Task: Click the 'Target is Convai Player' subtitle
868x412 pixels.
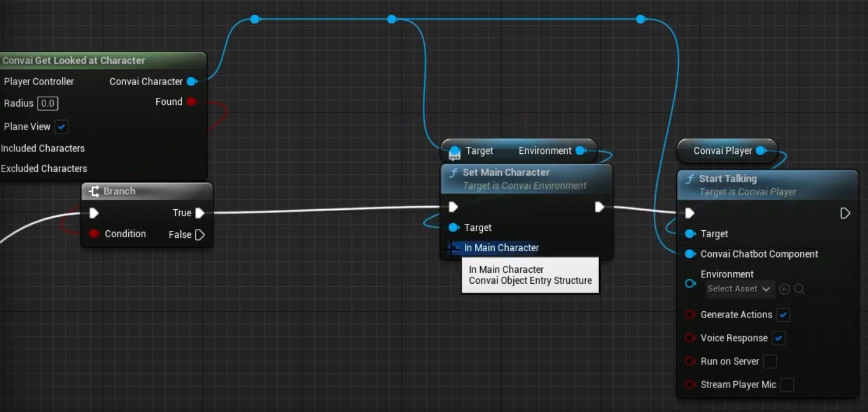Action: point(748,192)
